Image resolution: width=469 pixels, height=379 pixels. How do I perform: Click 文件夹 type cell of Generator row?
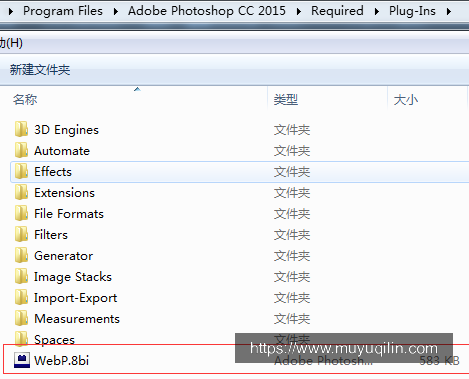click(292, 256)
